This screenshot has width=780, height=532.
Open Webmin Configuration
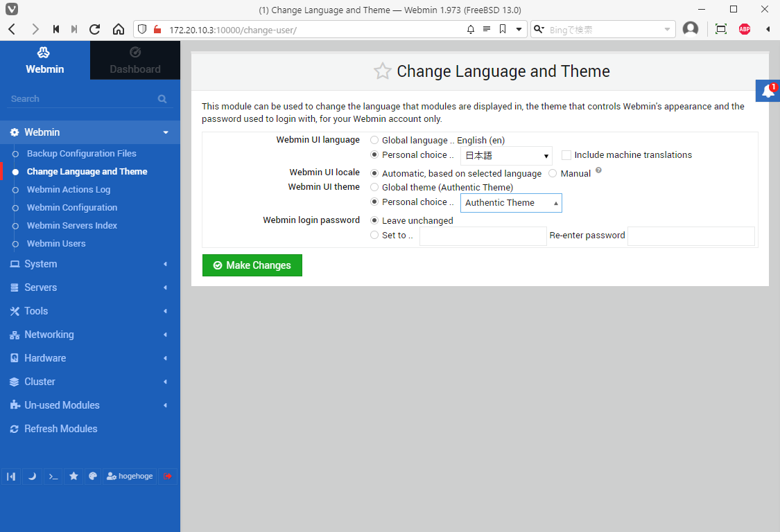72,207
